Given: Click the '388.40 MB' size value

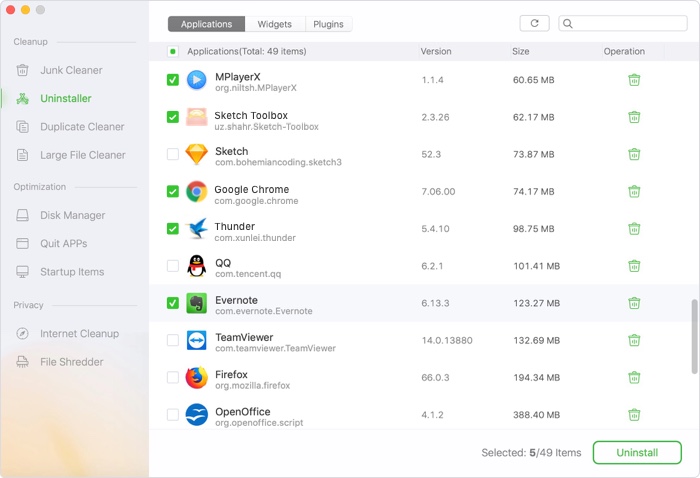Looking at the screenshot, I should pos(536,415).
